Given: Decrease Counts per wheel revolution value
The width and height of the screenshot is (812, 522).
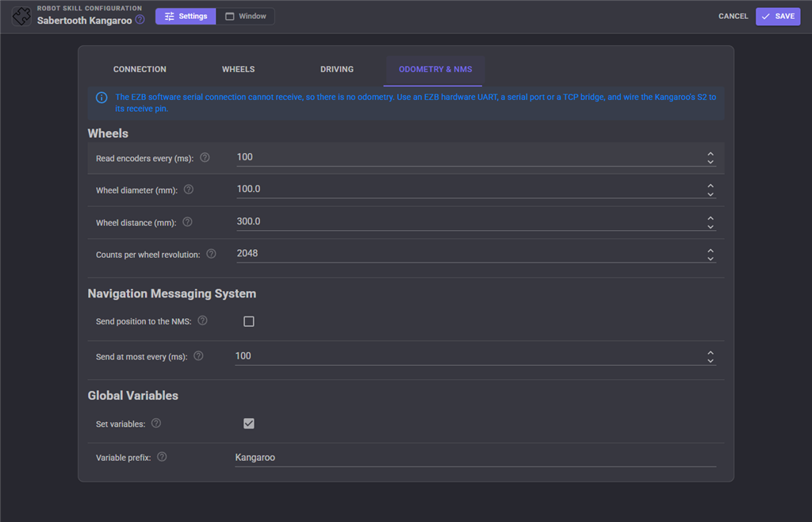Looking at the screenshot, I should [x=710, y=259].
